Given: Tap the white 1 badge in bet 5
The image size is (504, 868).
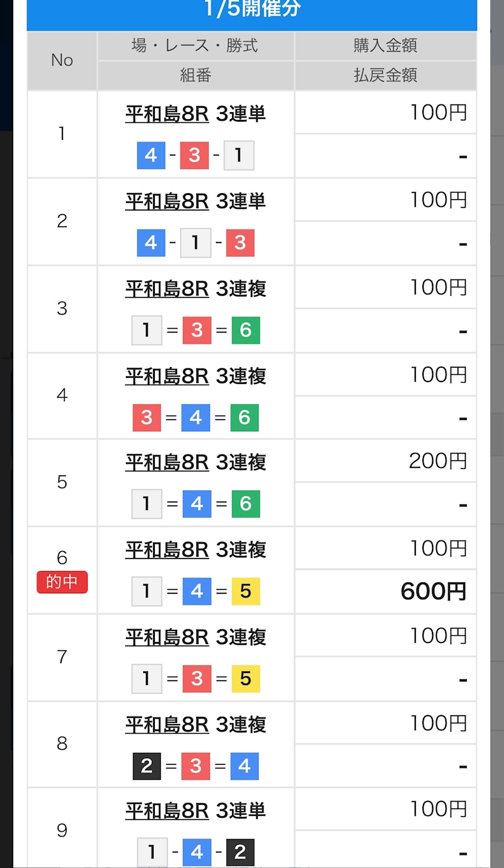Looking at the screenshot, I should [x=147, y=504].
